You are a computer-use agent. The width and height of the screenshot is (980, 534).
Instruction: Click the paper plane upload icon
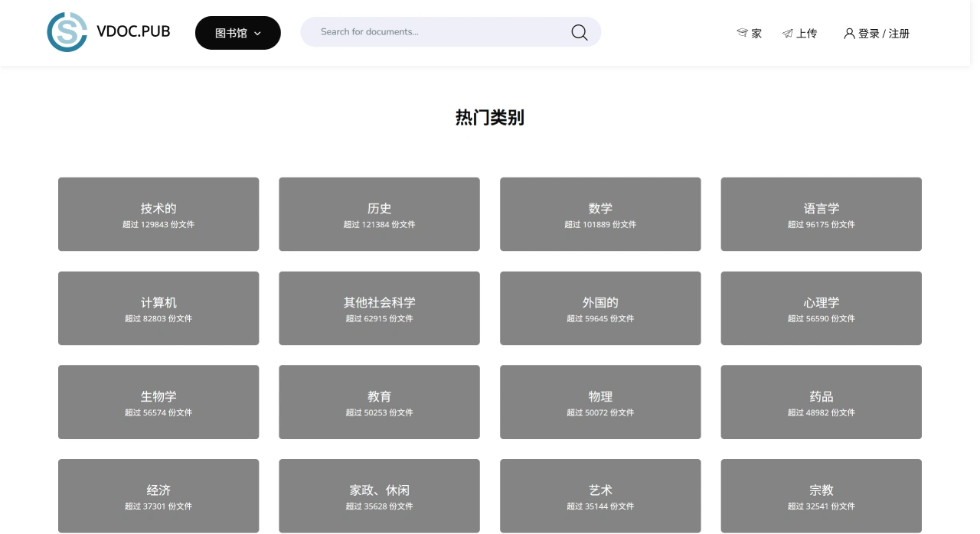[x=787, y=34]
